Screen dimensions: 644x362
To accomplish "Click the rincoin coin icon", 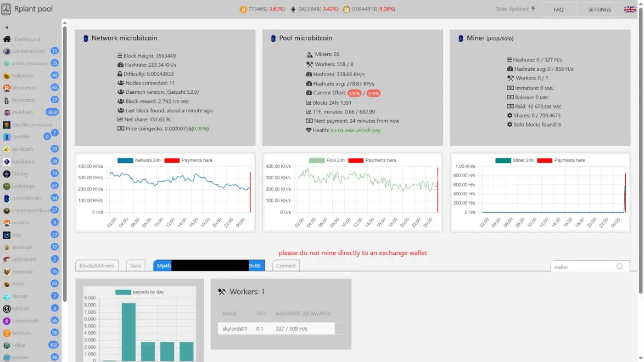I will click(x=7, y=296).
